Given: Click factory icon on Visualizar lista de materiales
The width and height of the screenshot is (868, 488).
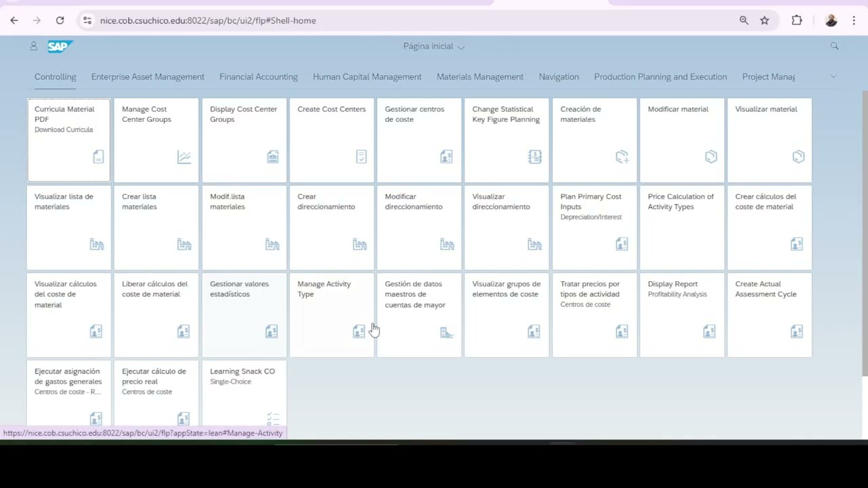Looking at the screenshot, I should (x=97, y=245).
